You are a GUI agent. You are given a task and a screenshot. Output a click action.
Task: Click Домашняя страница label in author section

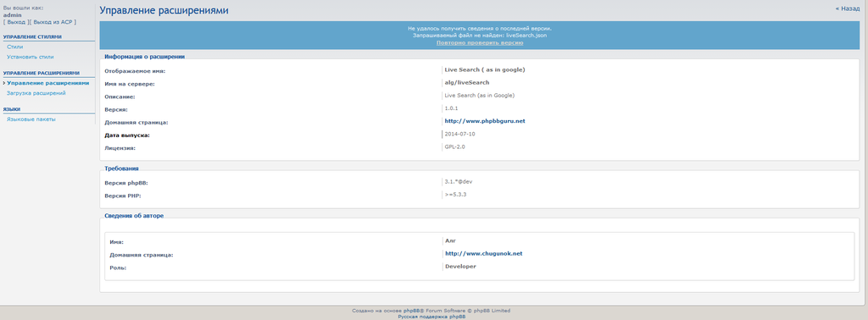[142, 256]
